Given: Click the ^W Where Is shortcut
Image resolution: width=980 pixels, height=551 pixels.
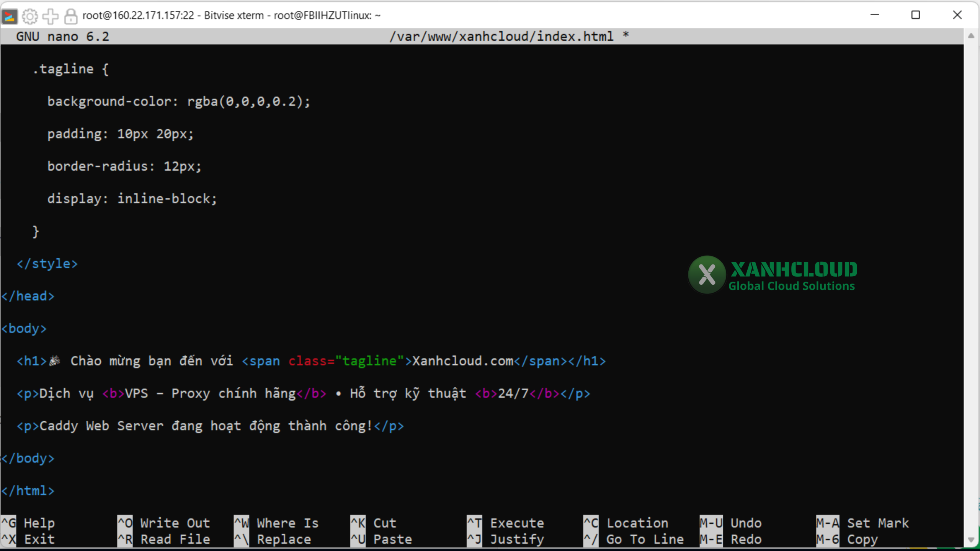Looking at the screenshot, I should tap(276, 523).
